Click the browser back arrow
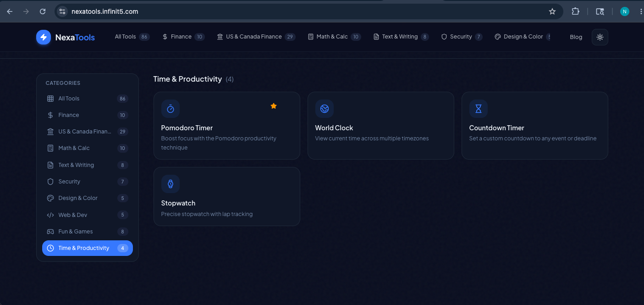644x305 pixels. [10, 11]
